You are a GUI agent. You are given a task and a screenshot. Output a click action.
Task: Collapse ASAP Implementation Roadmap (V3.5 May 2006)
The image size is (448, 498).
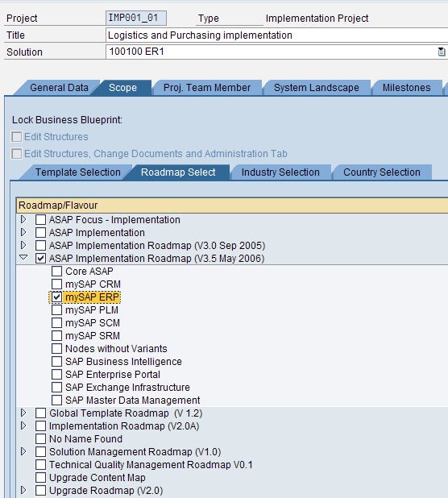pyautogui.click(x=23, y=258)
